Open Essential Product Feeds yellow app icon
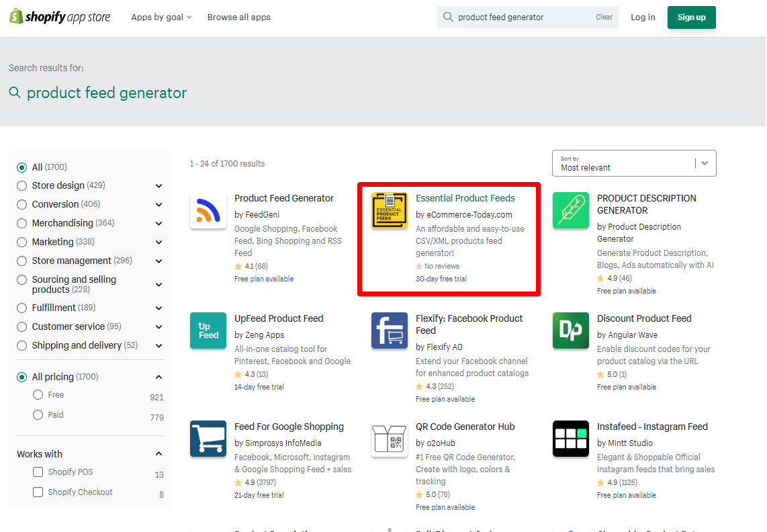The image size is (767, 532). (390, 210)
